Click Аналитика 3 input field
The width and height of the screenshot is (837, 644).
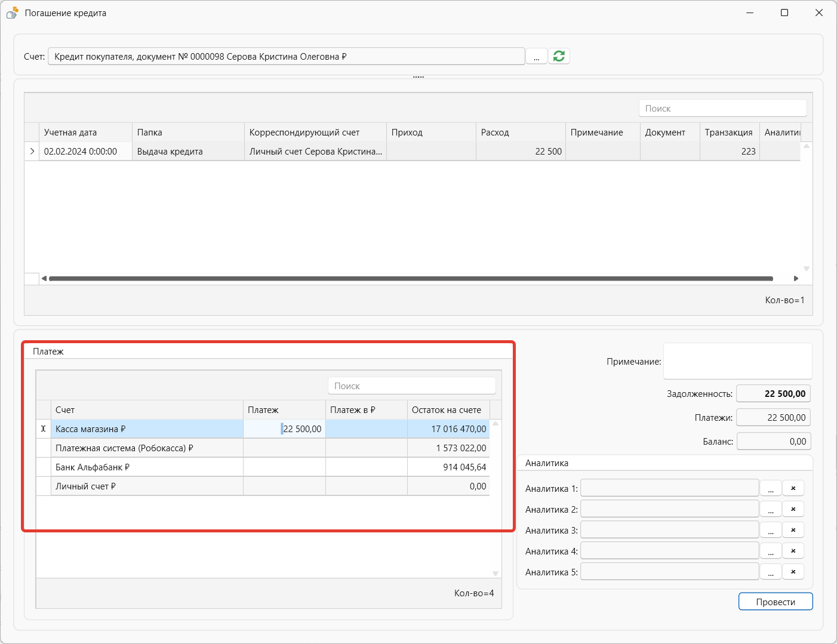pos(670,529)
